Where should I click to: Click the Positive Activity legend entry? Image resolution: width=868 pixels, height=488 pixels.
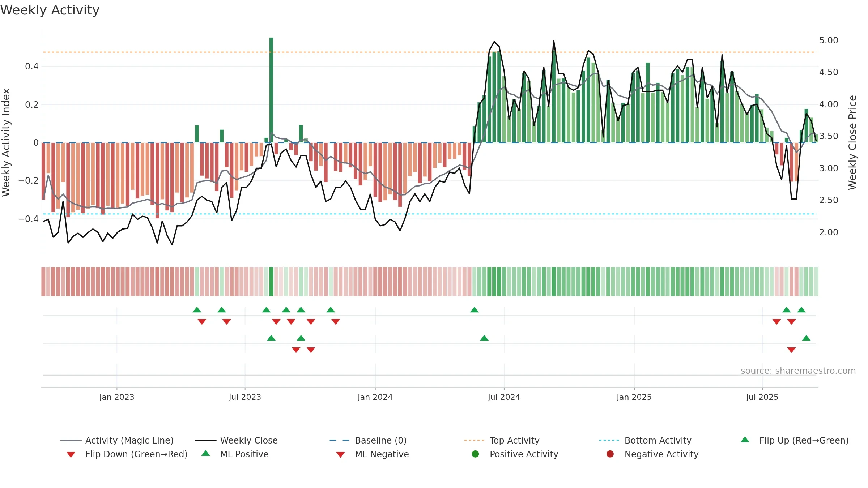point(515,454)
